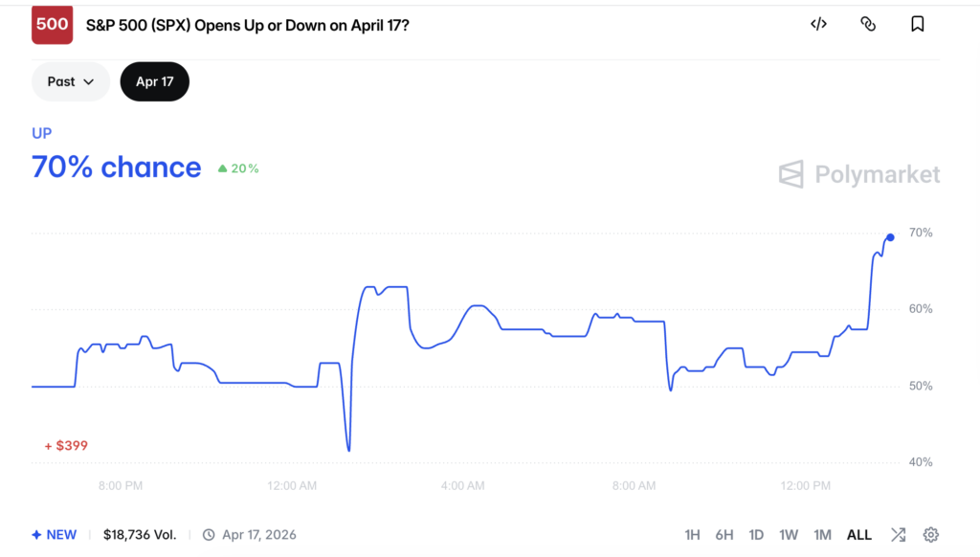Bookmark this S&P 500 market
The image size is (980, 557).
(x=917, y=24)
